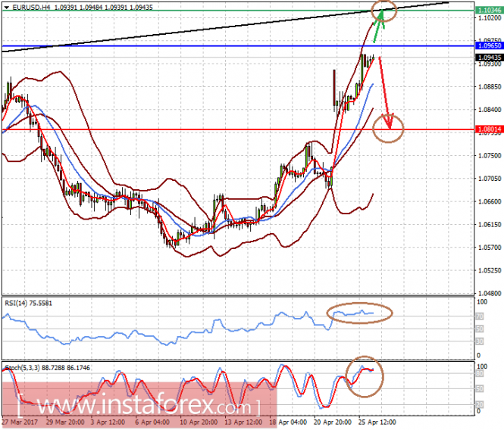The width and height of the screenshot is (504, 430).
Task: Click the circle highlighting the Stochastic crossover
Action: (x=365, y=376)
